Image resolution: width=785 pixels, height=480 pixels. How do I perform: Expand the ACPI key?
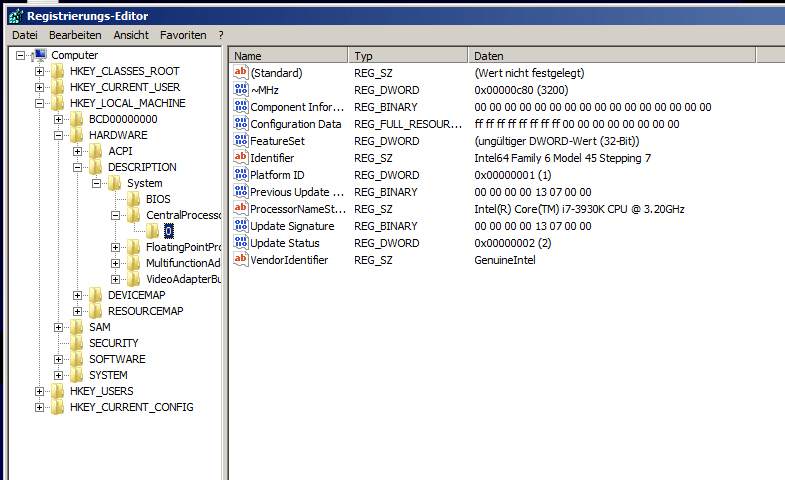pos(78,151)
